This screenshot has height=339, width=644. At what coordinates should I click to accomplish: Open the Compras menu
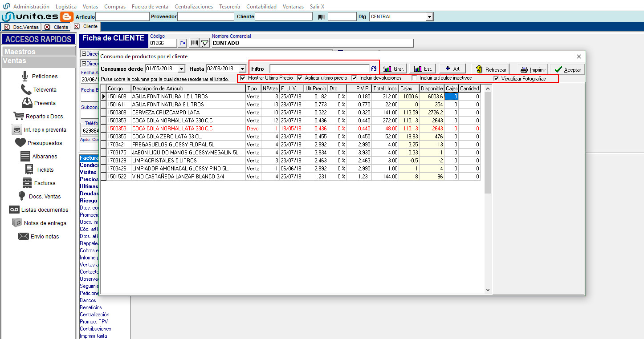point(115,7)
